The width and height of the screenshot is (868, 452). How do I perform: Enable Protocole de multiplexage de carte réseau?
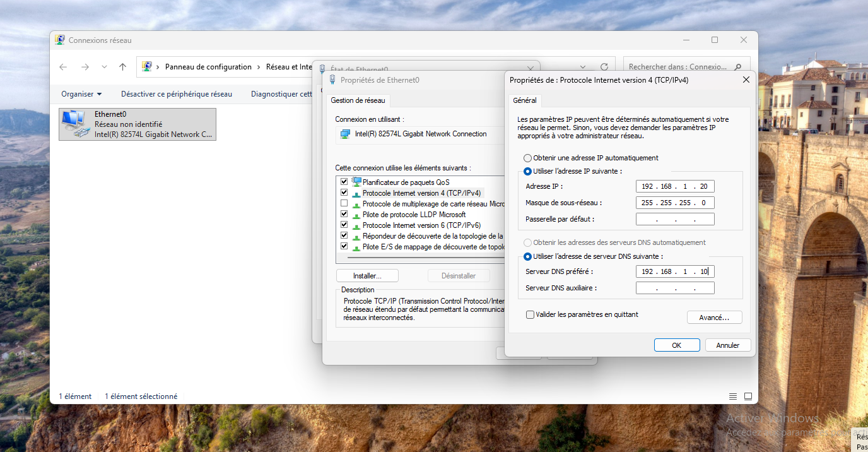click(x=344, y=203)
